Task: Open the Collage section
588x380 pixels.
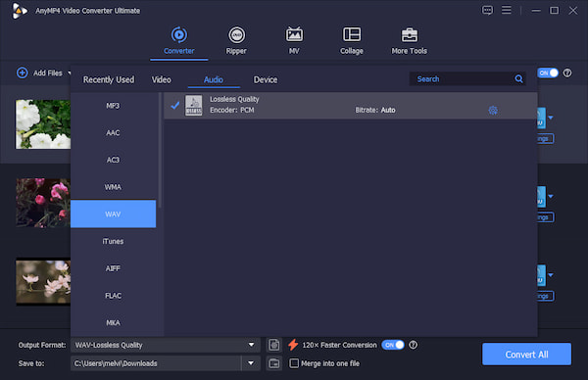Action: click(352, 41)
